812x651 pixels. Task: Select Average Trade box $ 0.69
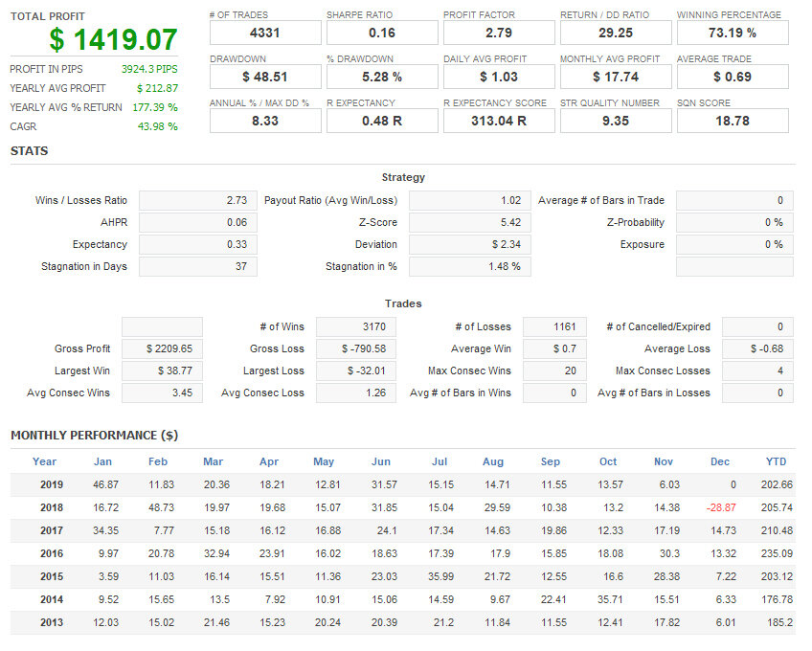733,77
